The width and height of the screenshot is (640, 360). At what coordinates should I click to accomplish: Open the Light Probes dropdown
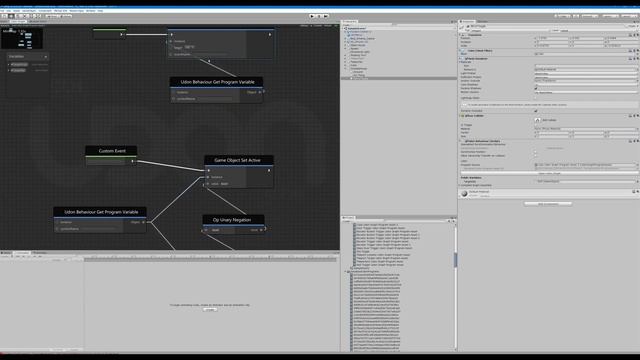[586, 73]
